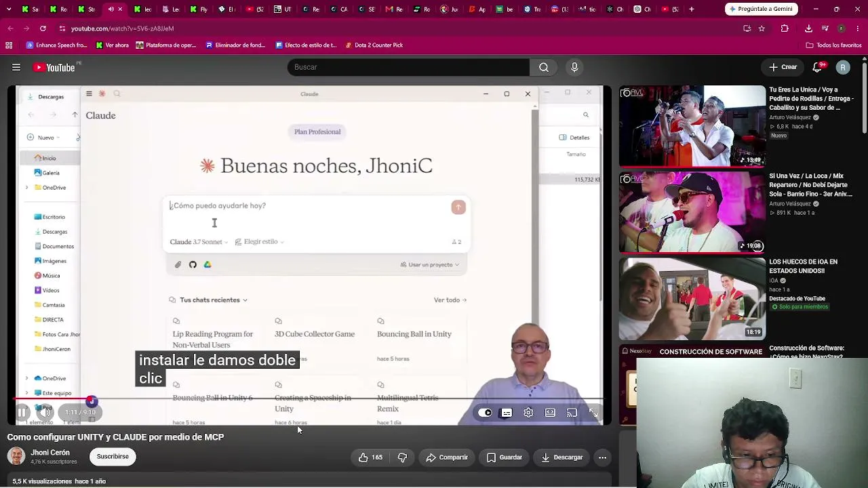
Task: Open Jhoni Cerón channel avatar
Action: (x=16, y=456)
